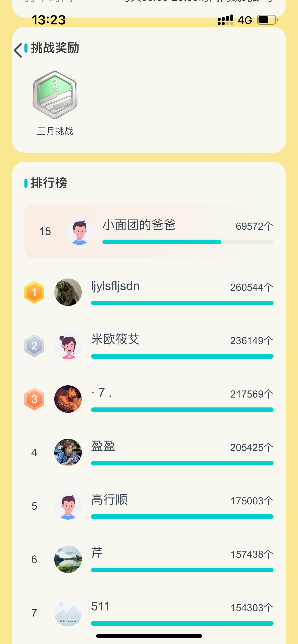Tap the orange rank 3 medal icon
Image resolution: width=298 pixels, height=644 pixels.
click(34, 399)
